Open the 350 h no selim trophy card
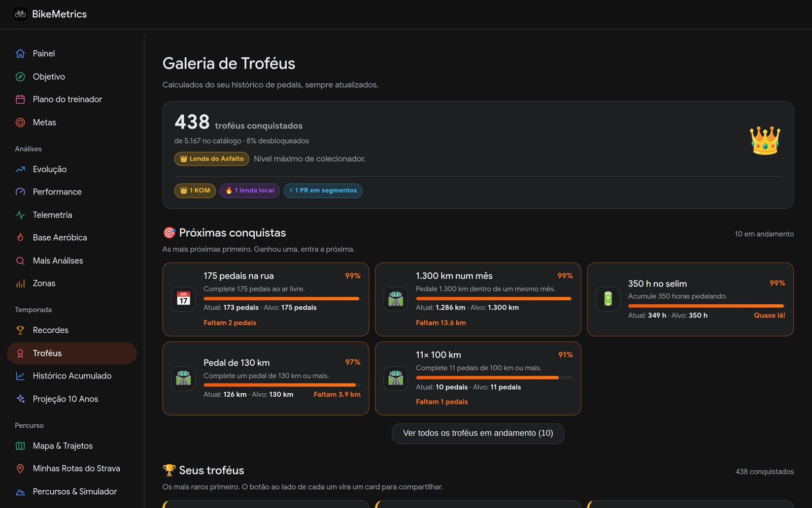The width and height of the screenshot is (812, 508). (690, 299)
